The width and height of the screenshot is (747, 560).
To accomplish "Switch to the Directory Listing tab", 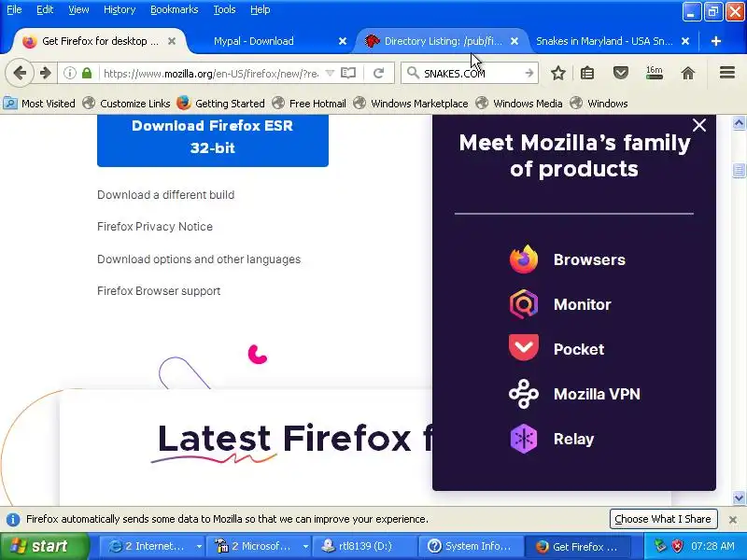I will click(x=443, y=41).
